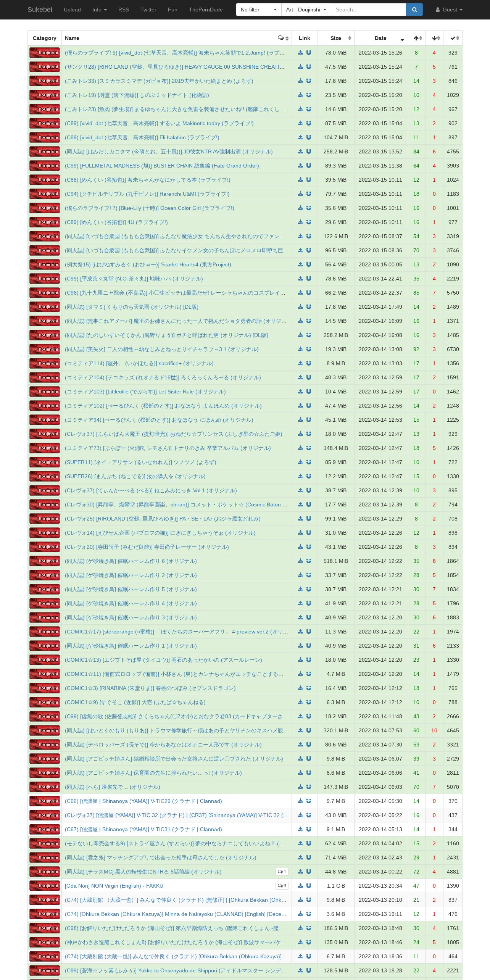
Task: Open magnet link for V-TIC31 Clannad row
Action: (309, 829)
